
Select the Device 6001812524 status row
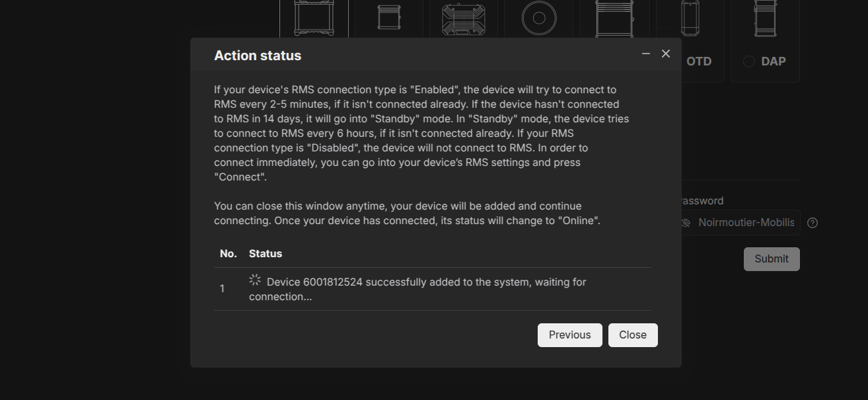click(433, 289)
